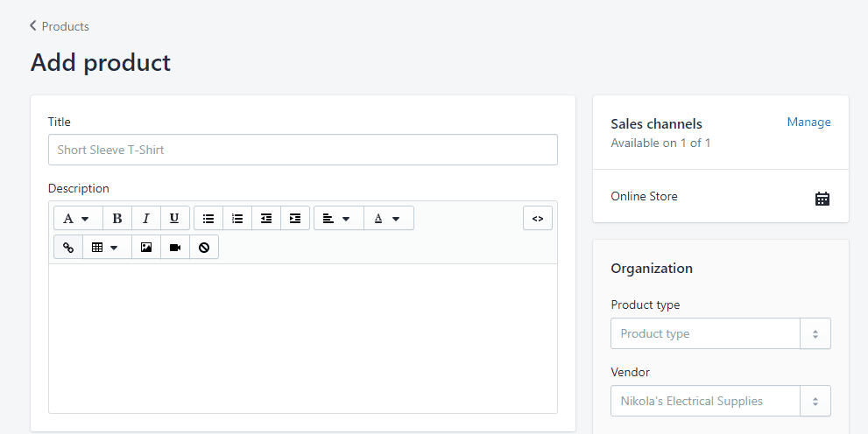The height and width of the screenshot is (434, 868).
Task: Toggle underline formatting
Action: click(x=175, y=219)
